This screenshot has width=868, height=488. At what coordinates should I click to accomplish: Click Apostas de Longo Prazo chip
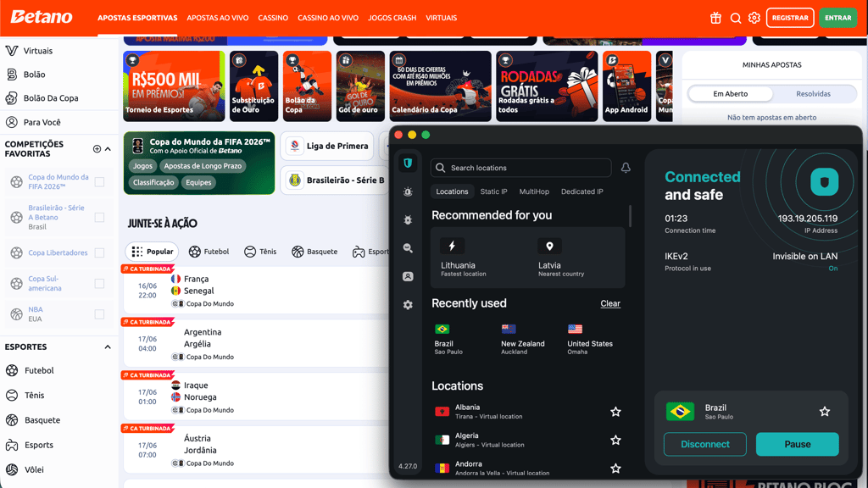203,166
